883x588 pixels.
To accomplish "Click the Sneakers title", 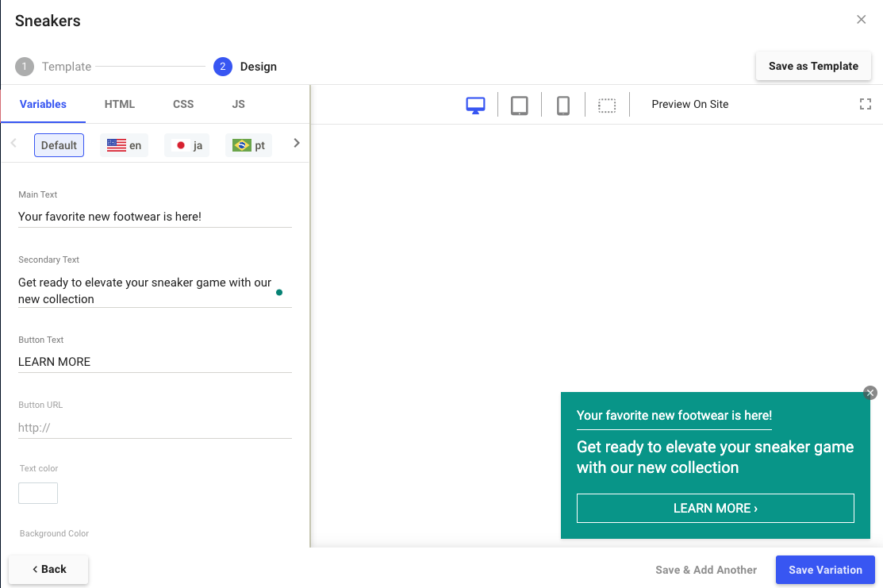I will tap(48, 21).
